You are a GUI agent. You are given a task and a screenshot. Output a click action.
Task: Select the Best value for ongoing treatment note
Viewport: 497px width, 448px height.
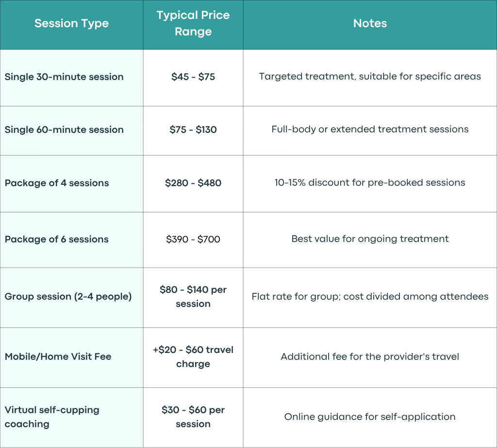click(x=370, y=239)
